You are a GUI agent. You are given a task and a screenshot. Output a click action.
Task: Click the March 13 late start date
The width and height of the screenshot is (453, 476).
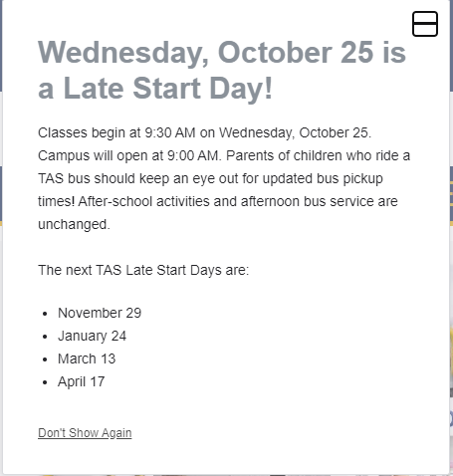pyautogui.click(x=87, y=358)
